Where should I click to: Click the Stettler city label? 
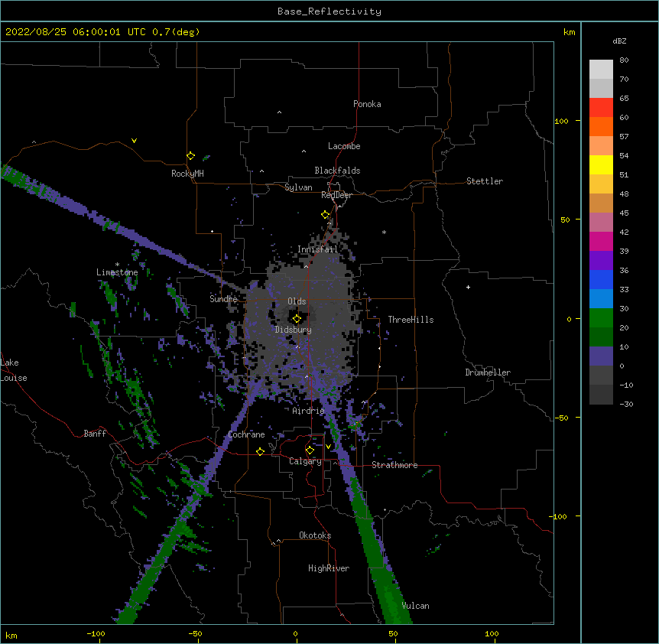(485, 181)
